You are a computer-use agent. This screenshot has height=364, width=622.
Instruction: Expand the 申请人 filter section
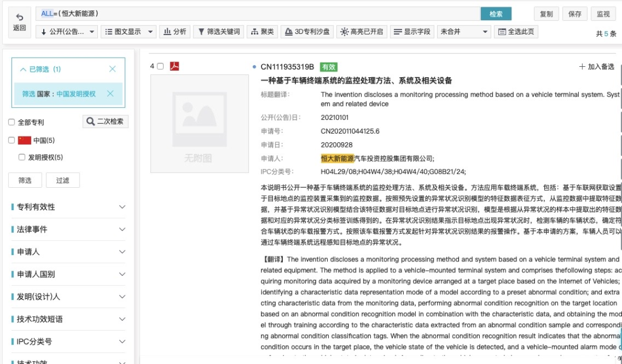pos(68,252)
